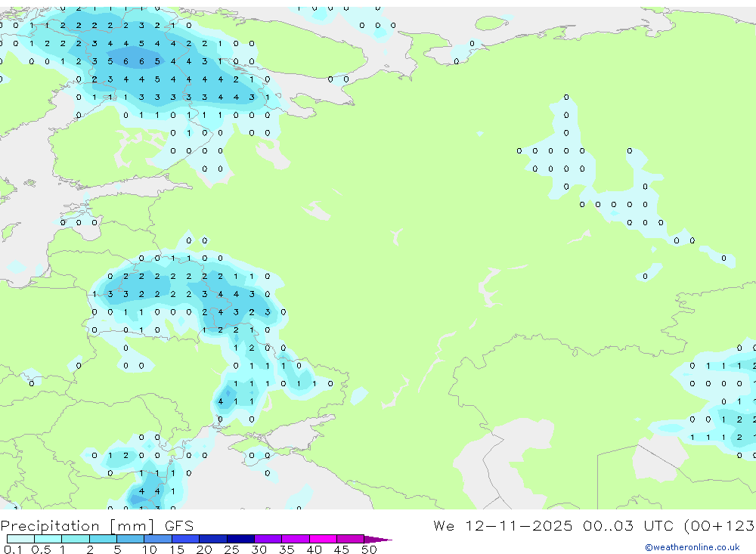This screenshot has height=554, width=756.
Task: Pick the legend swatch between 0.5 and 1
Action: tap(48, 539)
